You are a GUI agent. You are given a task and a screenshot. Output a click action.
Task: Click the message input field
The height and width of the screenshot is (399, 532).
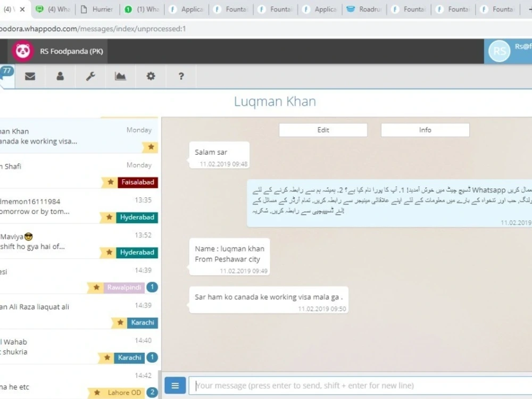360,385
